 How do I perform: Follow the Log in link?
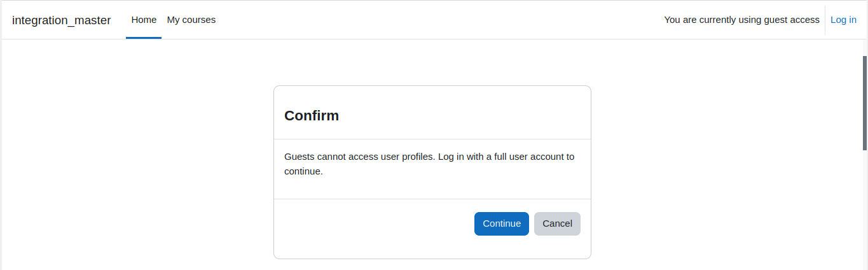(x=843, y=20)
